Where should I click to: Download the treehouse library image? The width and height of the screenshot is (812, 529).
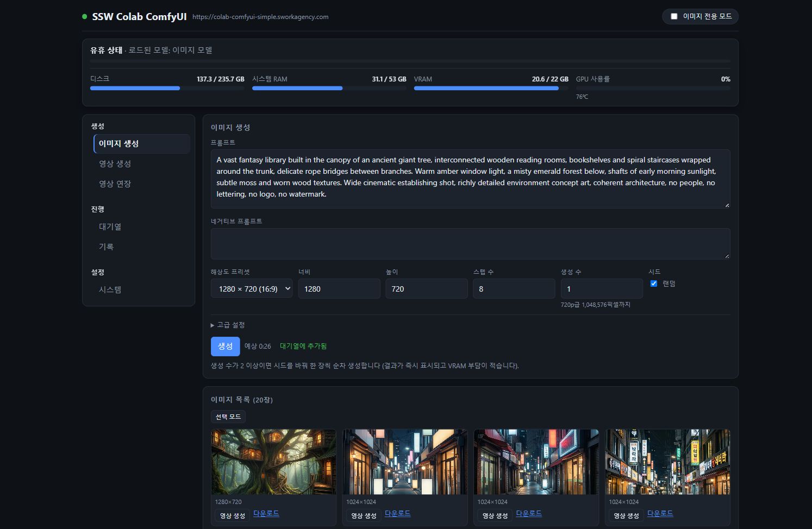point(266,513)
